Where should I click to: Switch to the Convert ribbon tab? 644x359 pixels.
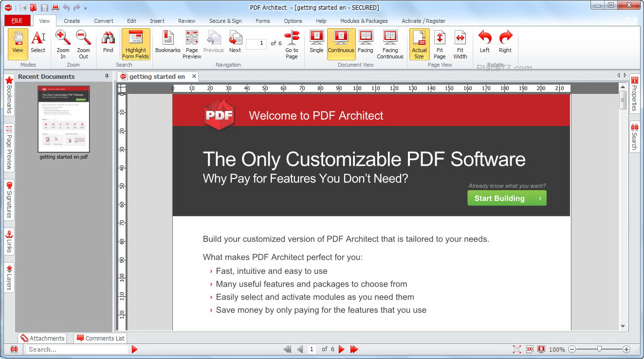click(104, 21)
